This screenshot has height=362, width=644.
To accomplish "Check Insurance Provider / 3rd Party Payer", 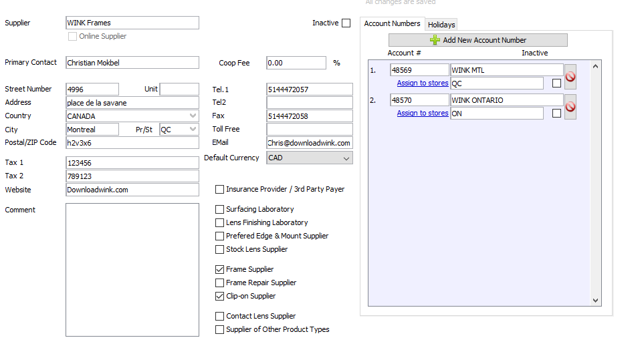I will pos(220,190).
